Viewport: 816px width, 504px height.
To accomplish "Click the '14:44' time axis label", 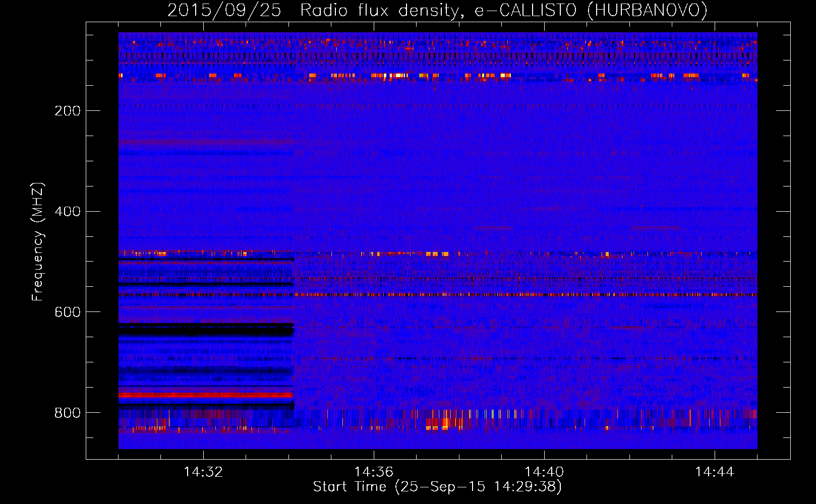I will [715, 472].
